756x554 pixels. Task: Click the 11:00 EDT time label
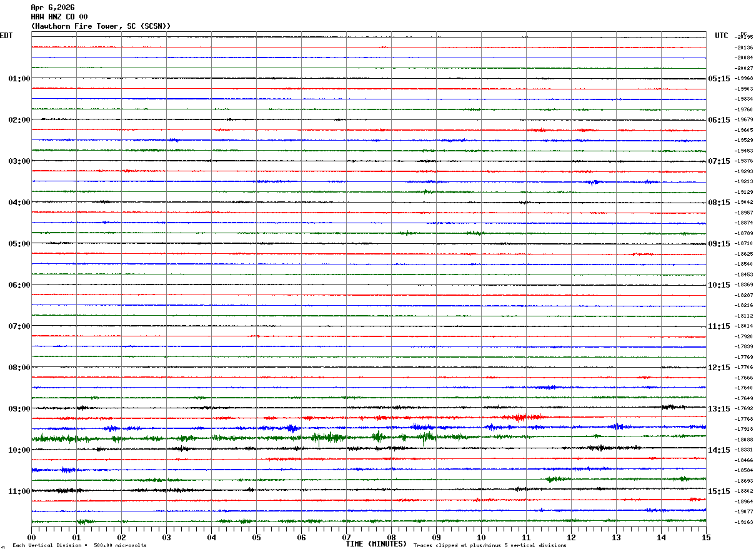pos(19,491)
